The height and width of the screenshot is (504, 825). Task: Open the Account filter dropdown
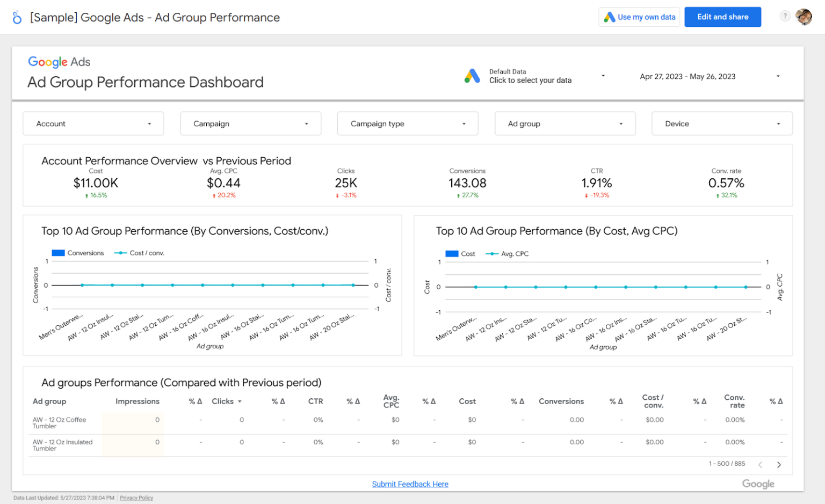(93, 123)
